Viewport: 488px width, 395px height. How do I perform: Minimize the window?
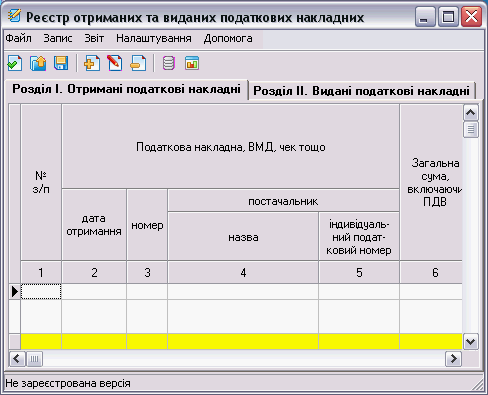425,16
